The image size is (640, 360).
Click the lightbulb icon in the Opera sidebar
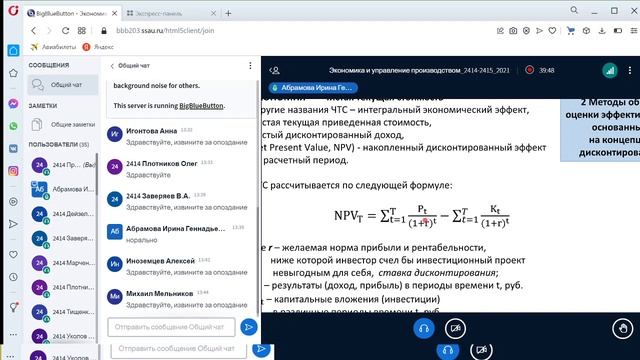pos(13,307)
